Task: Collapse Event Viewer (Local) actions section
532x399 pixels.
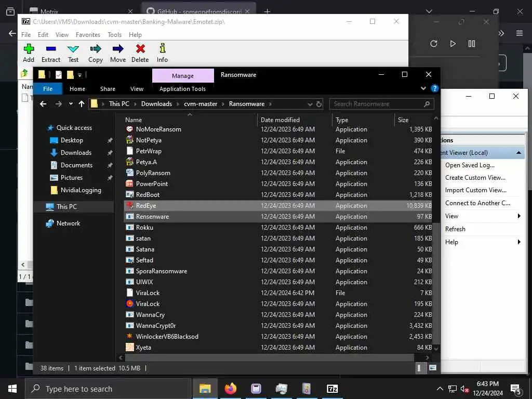Action: tap(518, 153)
